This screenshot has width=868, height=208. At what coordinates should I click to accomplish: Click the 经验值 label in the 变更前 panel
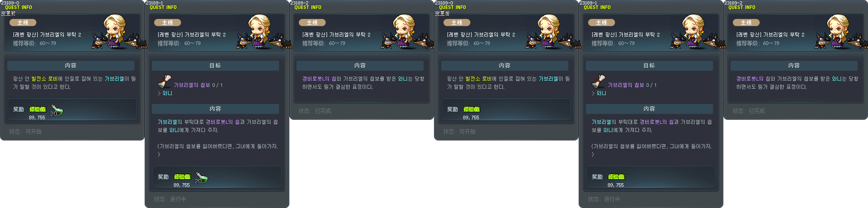pos(38,109)
